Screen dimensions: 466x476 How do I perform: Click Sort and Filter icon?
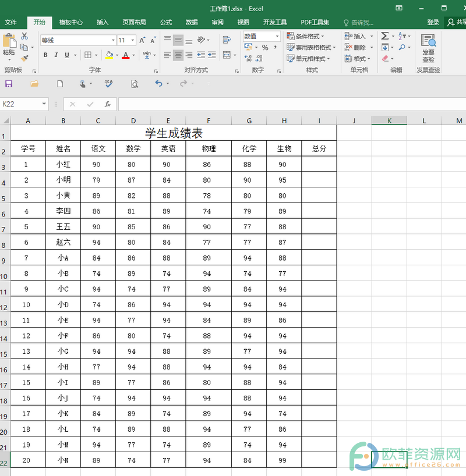tap(402, 36)
